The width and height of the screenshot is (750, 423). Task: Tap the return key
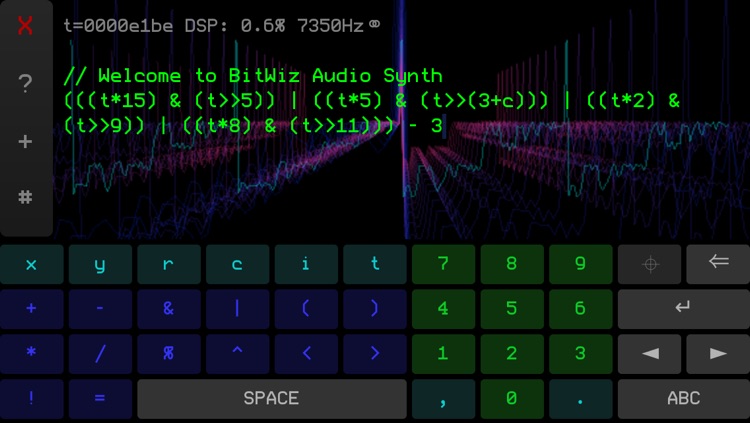[x=684, y=309]
